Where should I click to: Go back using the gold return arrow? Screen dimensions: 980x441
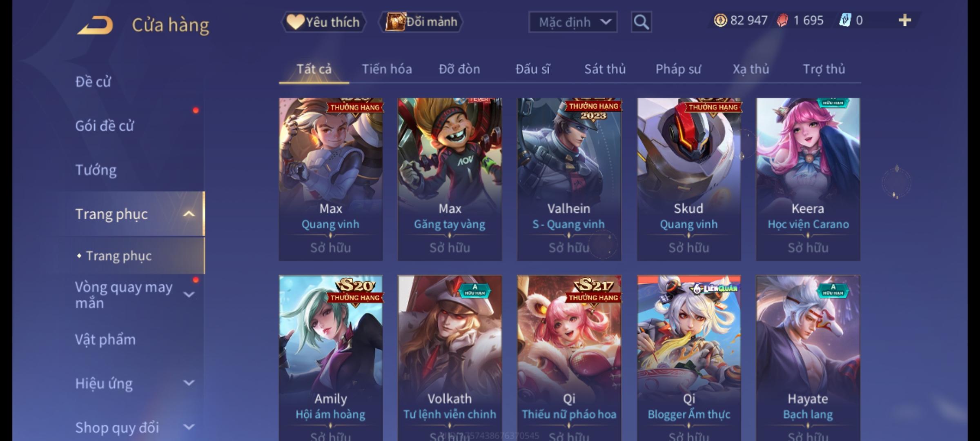(95, 25)
